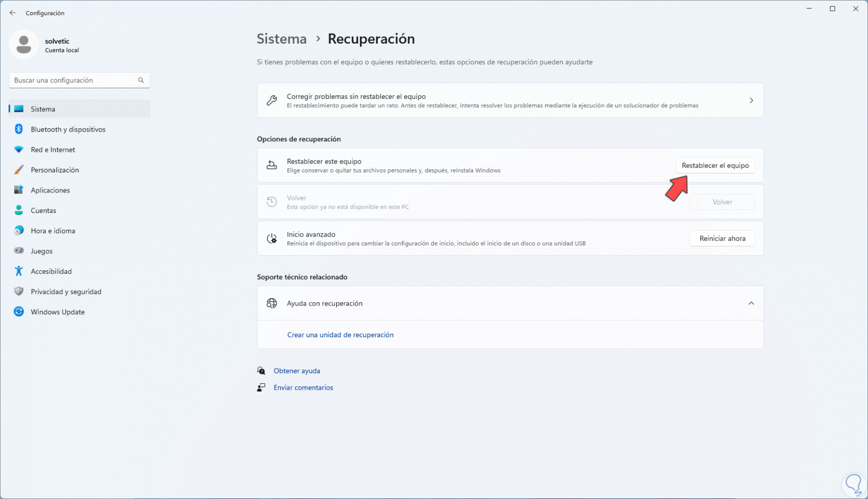The image size is (868, 499).
Task: Click solvetic account name
Action: tap(57, 41)
